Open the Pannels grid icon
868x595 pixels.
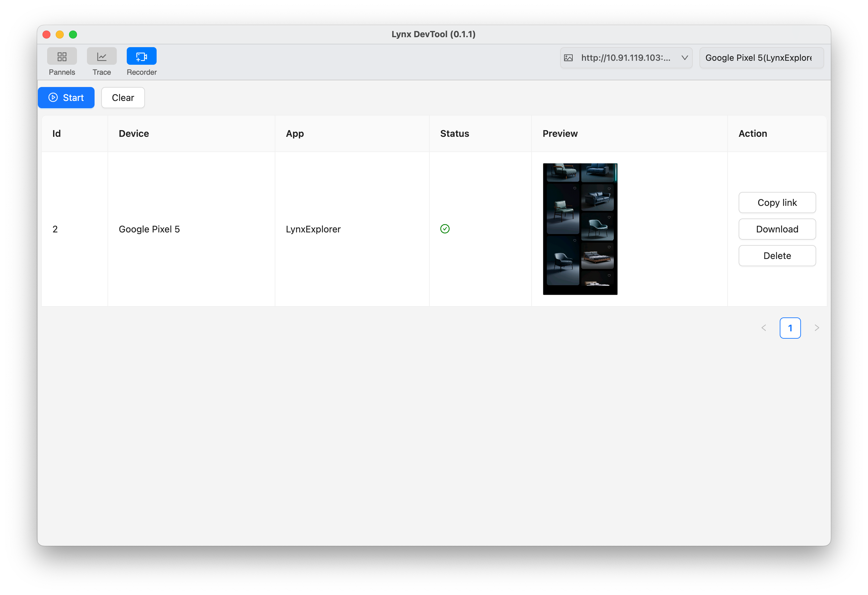pos(62,56)
